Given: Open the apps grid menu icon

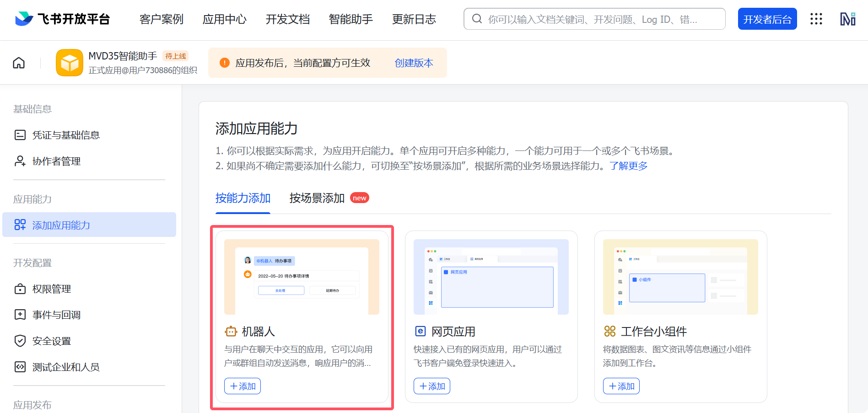Looking at the screenshot, I should click(x=816, y=19).
